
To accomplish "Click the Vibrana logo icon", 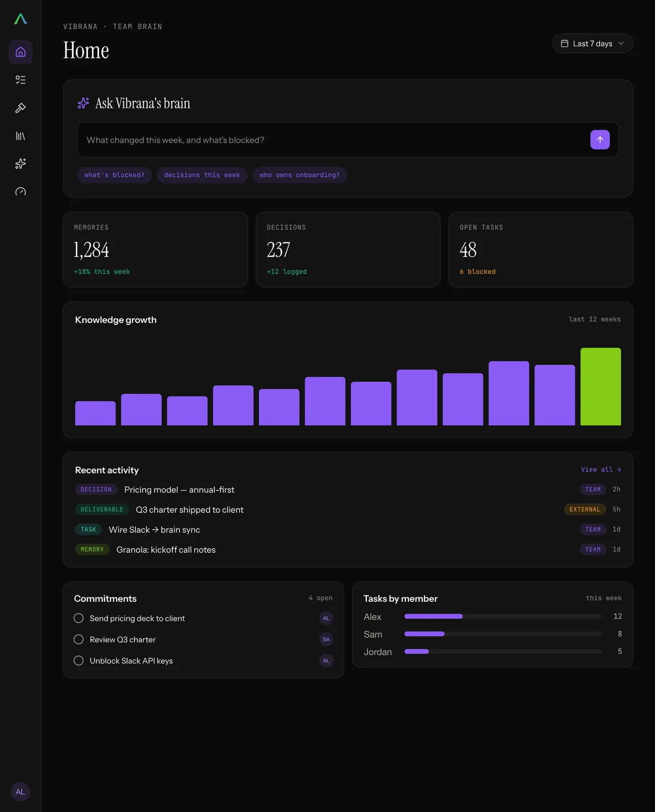I will (20, 19).
